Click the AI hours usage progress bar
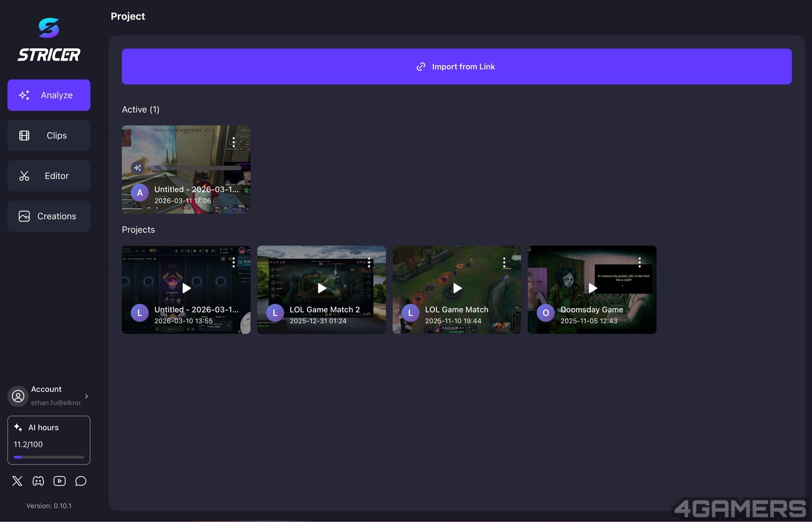The height and width of the screenshot is (522, 812). pos(49,457)
